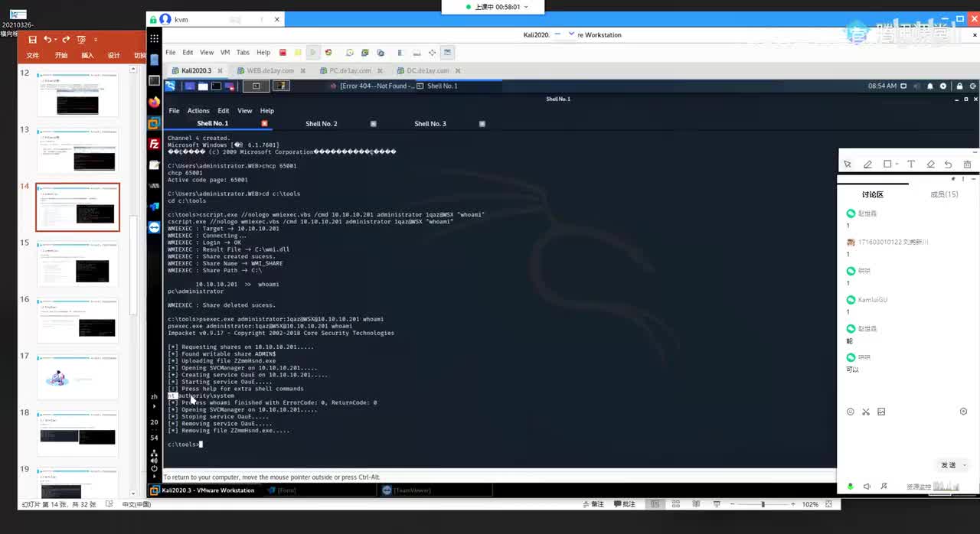Close the Shell No. 2 tab

coord(374,123)
